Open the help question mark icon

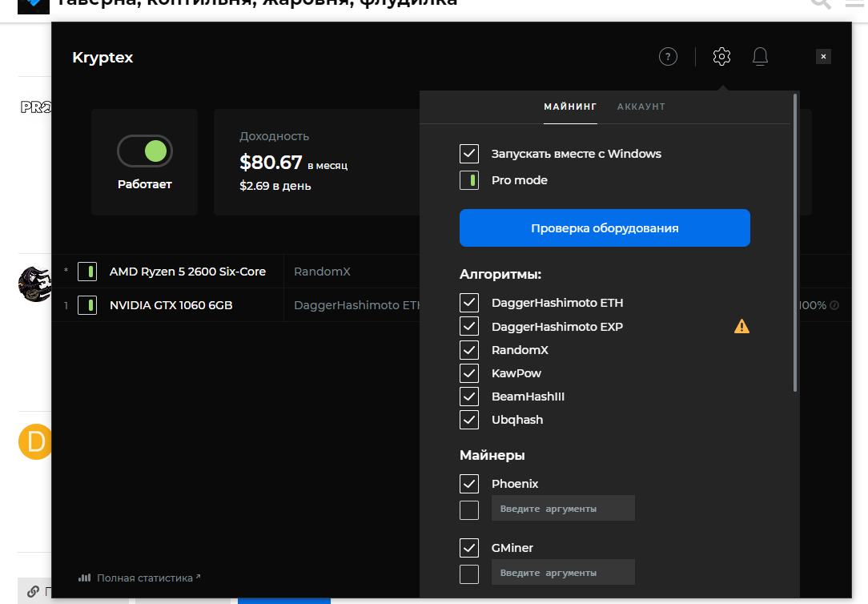pyautogui.click(x=668, y=56)
